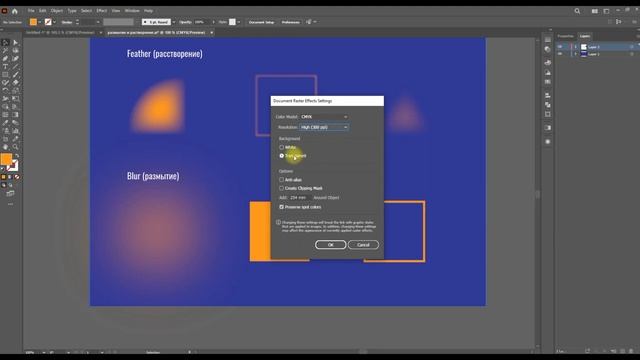Open the brush definition dropdown
Screen dimensions: 640x360
click(174, 22)
